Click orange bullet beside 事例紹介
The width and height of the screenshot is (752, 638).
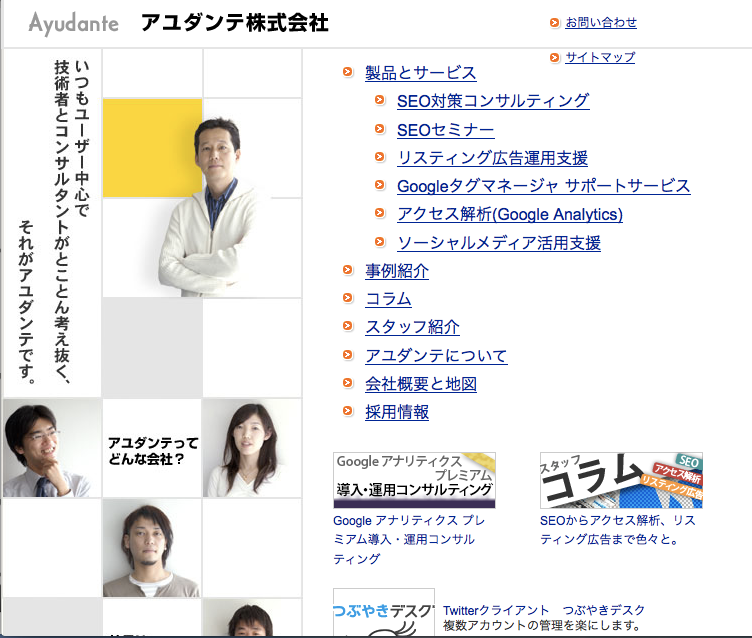click(x=348, y=270)
